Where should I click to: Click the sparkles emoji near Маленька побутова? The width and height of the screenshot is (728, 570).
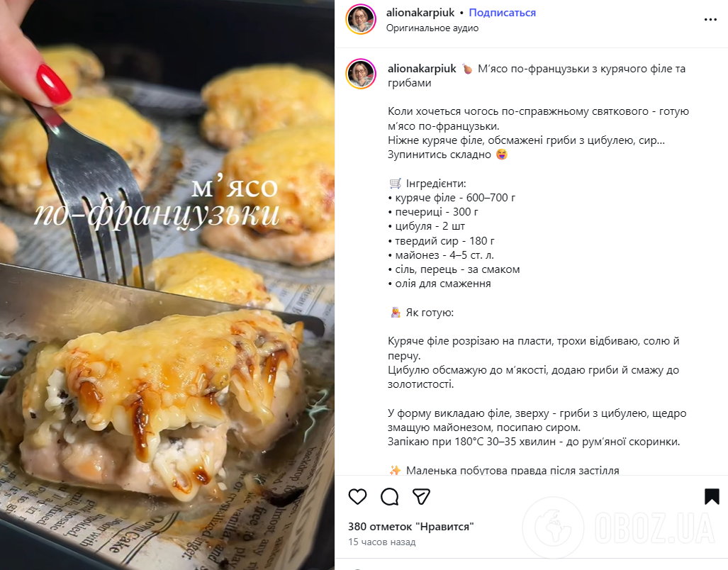(x=395, y=470)
